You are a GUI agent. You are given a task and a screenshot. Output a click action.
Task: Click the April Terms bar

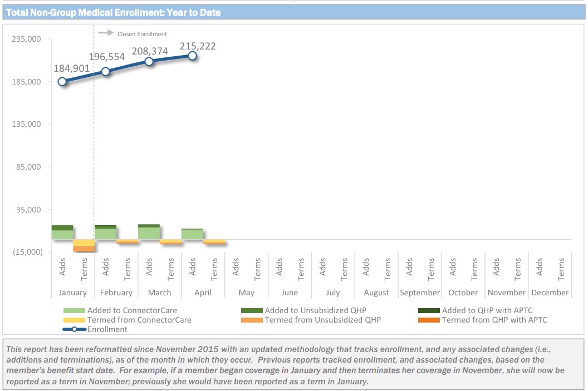(x=214, y=241)
